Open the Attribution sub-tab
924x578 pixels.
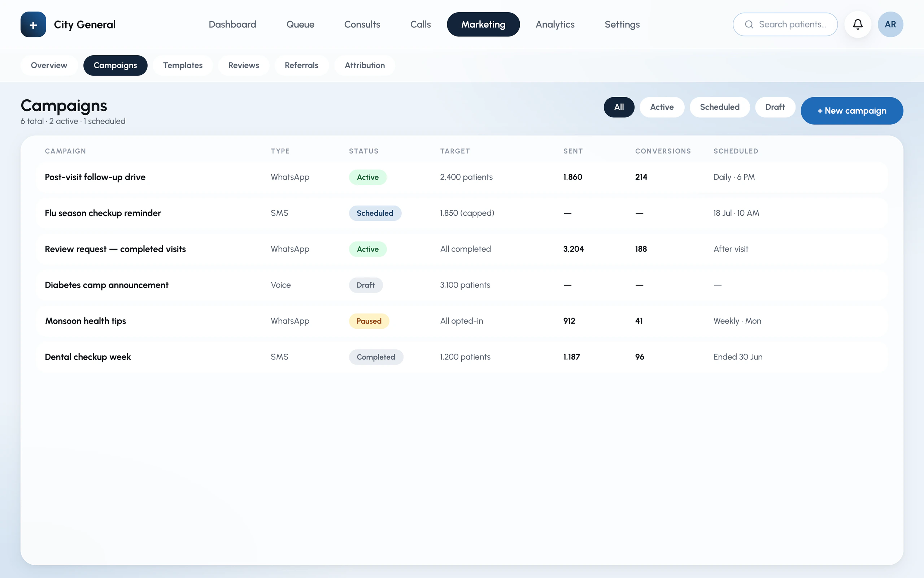(x=365, y=65)
